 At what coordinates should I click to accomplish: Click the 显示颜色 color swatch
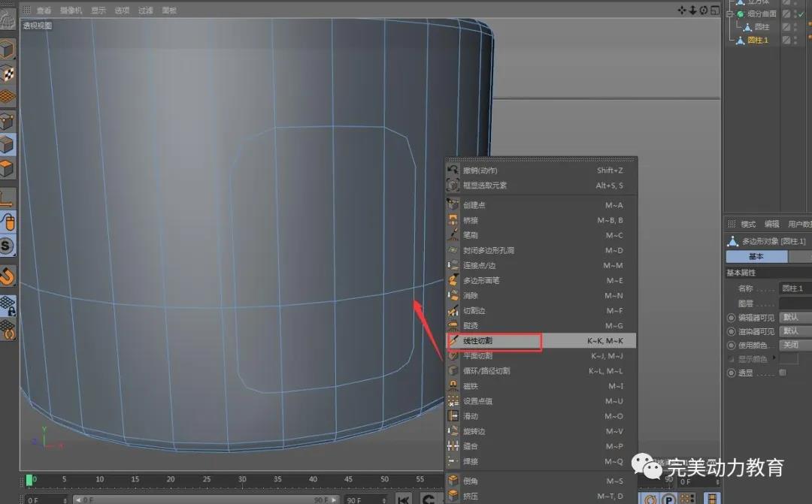pos(789,359)
